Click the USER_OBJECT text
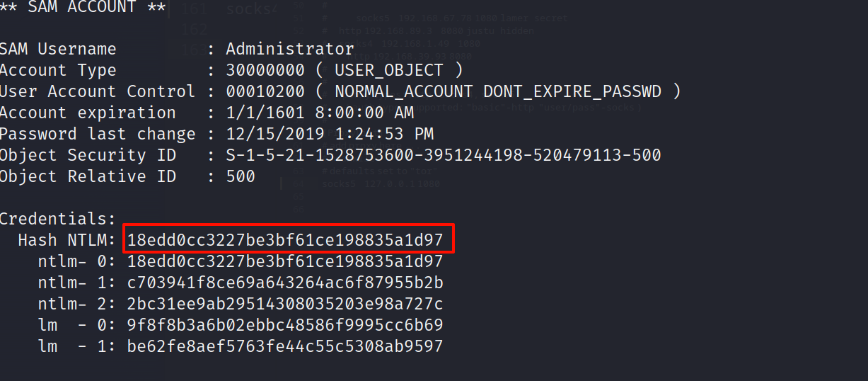868x381 pixels. 388,70
